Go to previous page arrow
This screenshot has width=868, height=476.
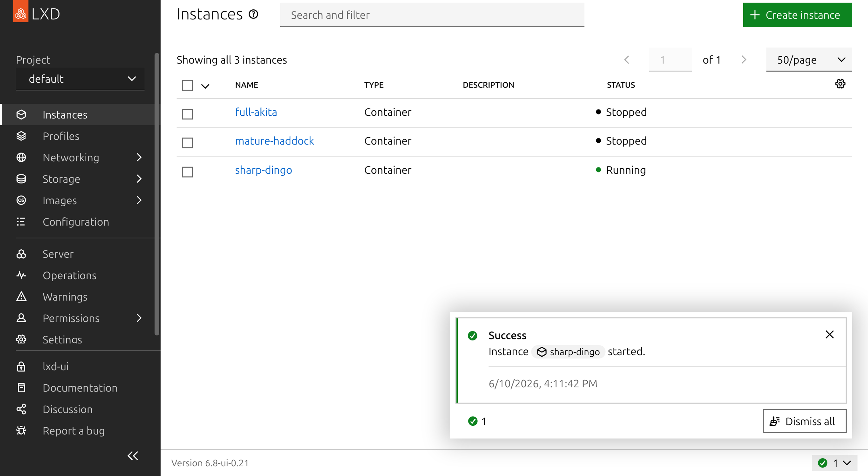tap(627, 60)
